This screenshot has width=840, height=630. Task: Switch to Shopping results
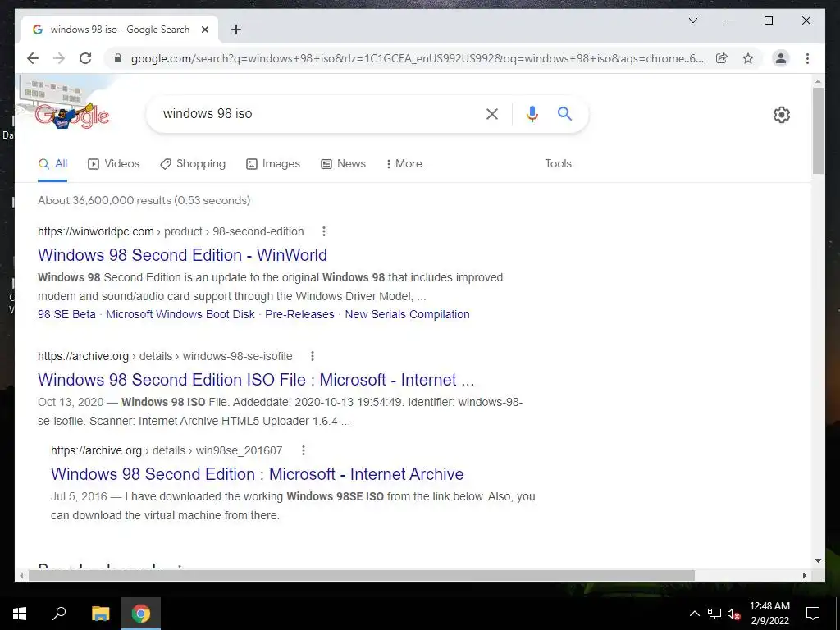point(193,164)
